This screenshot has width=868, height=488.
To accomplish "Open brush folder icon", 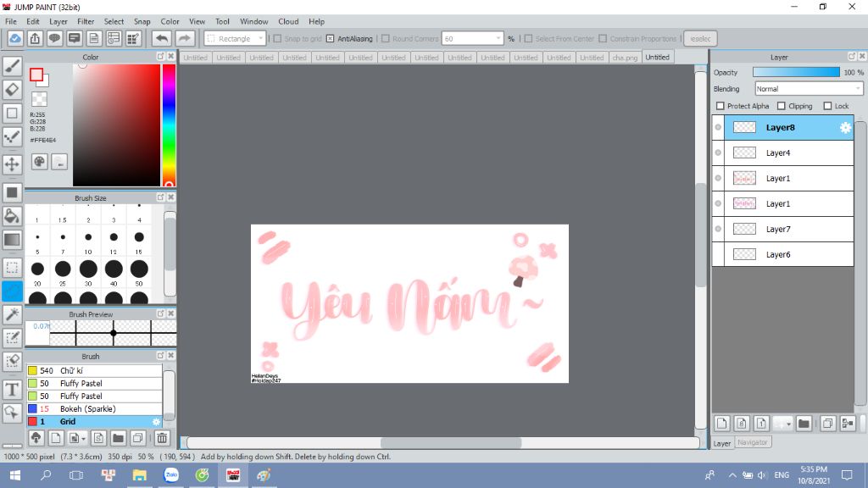I will click(118, 438).
